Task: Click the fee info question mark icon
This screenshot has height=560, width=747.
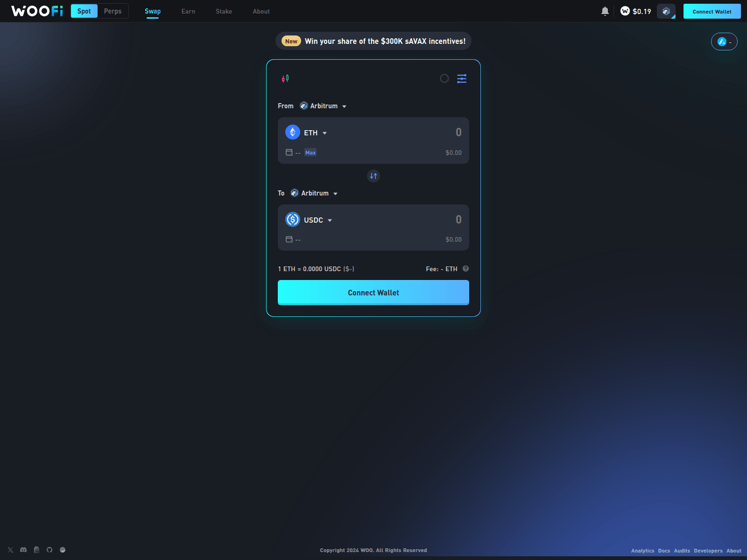Action: coord(465,268)
